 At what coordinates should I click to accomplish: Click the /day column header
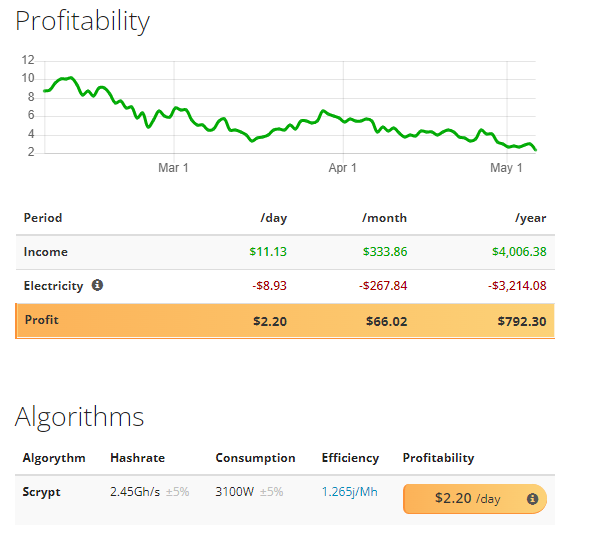pyautogui.click(x=274, y=218)
